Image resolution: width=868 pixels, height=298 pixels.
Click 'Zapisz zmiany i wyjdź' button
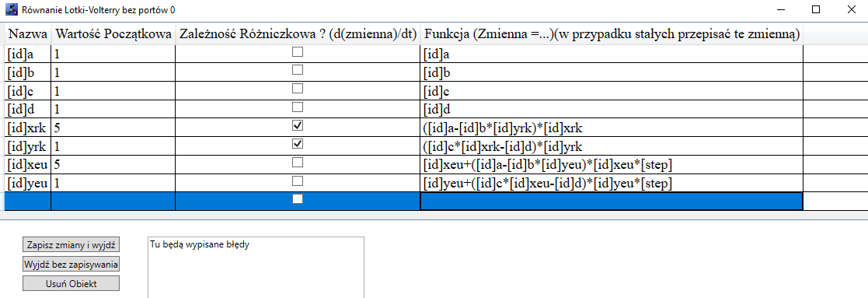coord(71,244)
